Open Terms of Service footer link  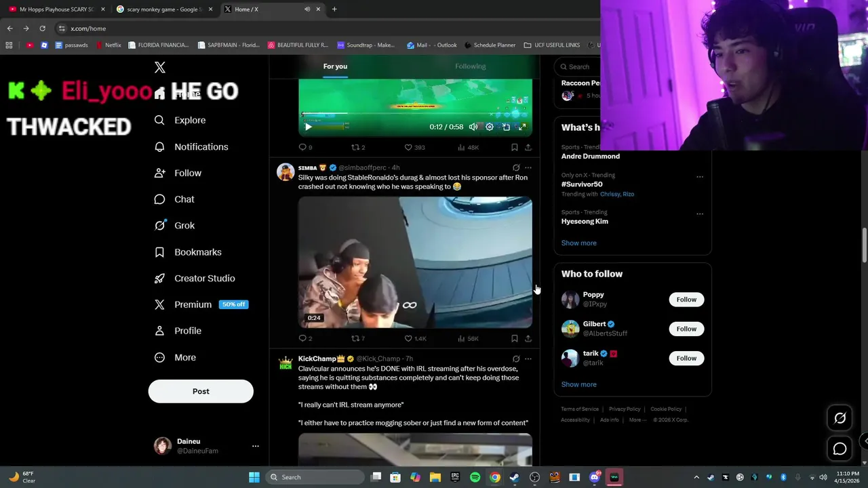[x=580, y=409]
